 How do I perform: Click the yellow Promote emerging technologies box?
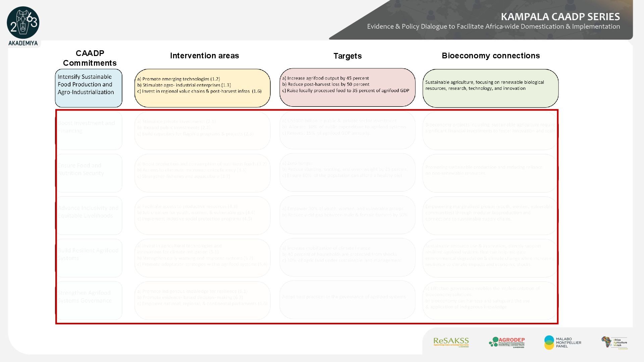pyautogui.click(x=202, y=88)
